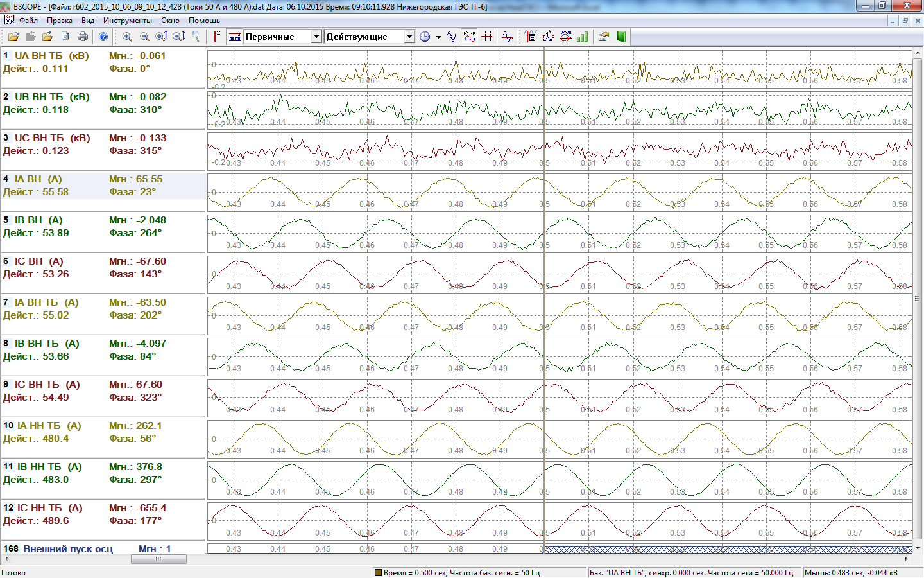Select the IC НН ТБ (А) channel label

click(49, 508)
